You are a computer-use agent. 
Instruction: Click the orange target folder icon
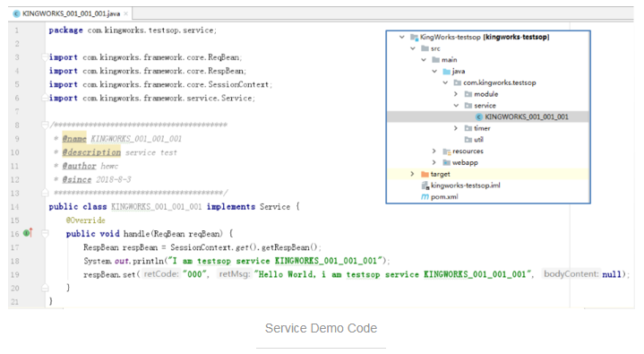[425, 175]
